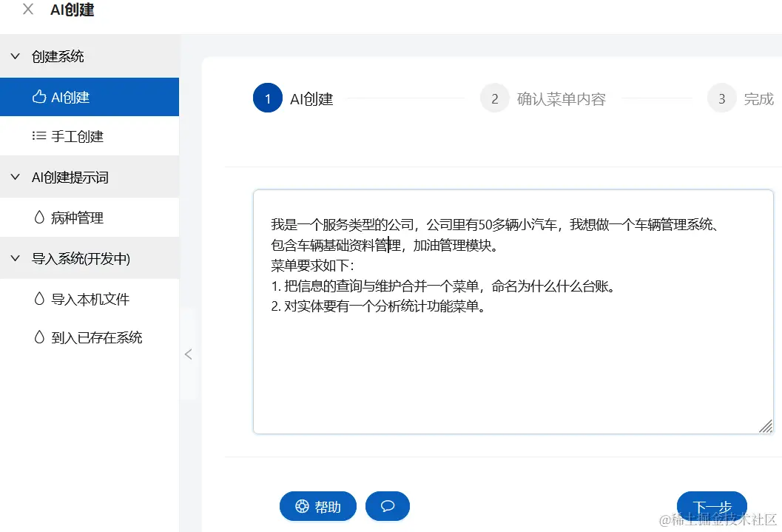Select 到入已存在系统 menu item
Image resolution: width=782 pixels, height=532 pixels.
point(90,337)
